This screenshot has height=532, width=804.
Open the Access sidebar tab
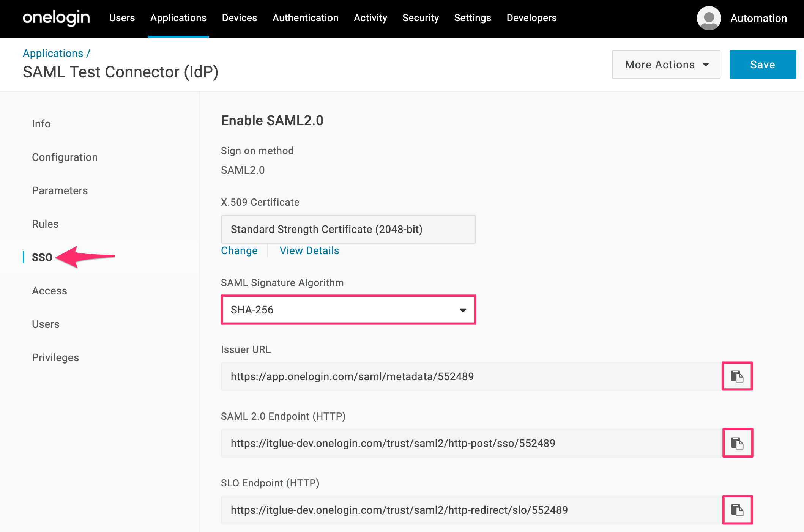click(49, 291)
